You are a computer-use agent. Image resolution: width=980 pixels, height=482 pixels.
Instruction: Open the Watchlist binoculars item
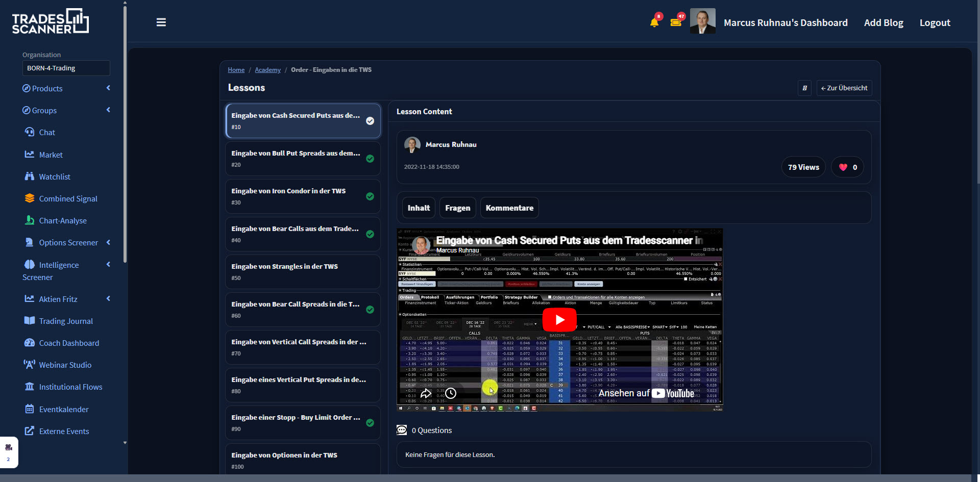[x=55, y=176]
